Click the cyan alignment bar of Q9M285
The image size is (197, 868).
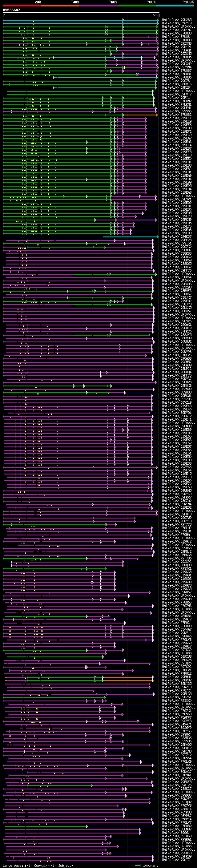click(x=80, y=20)
